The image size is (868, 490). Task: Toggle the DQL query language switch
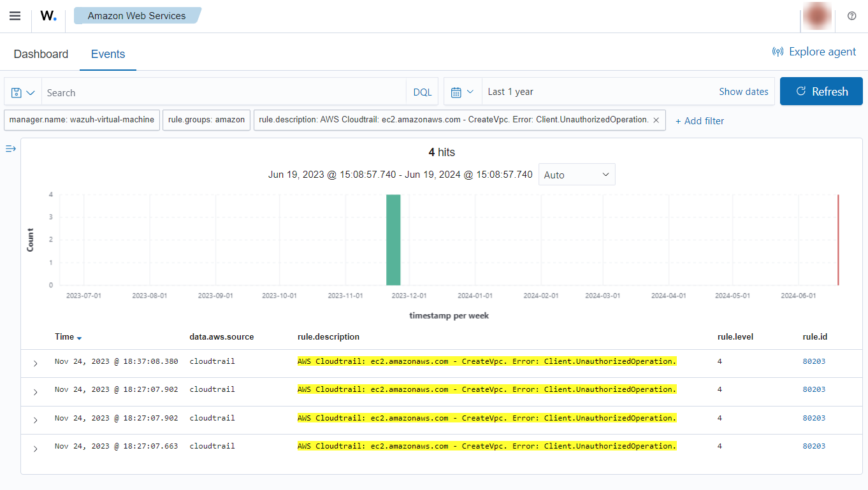coord(422,92)
